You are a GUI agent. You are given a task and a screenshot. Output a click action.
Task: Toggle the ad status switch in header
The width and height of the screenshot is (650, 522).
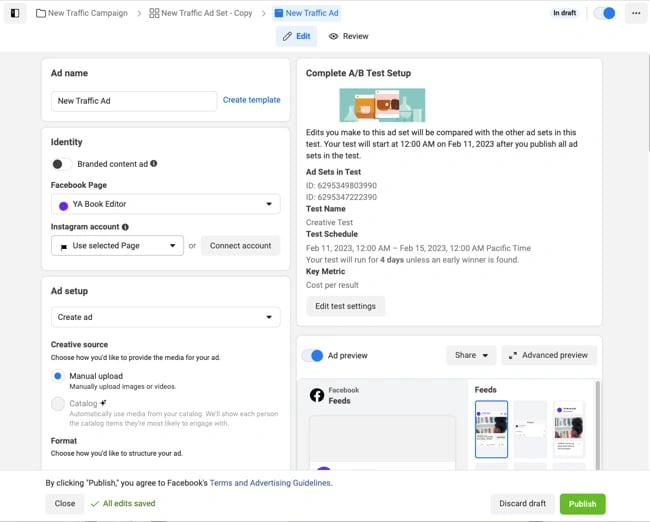[x=604, y=13]
